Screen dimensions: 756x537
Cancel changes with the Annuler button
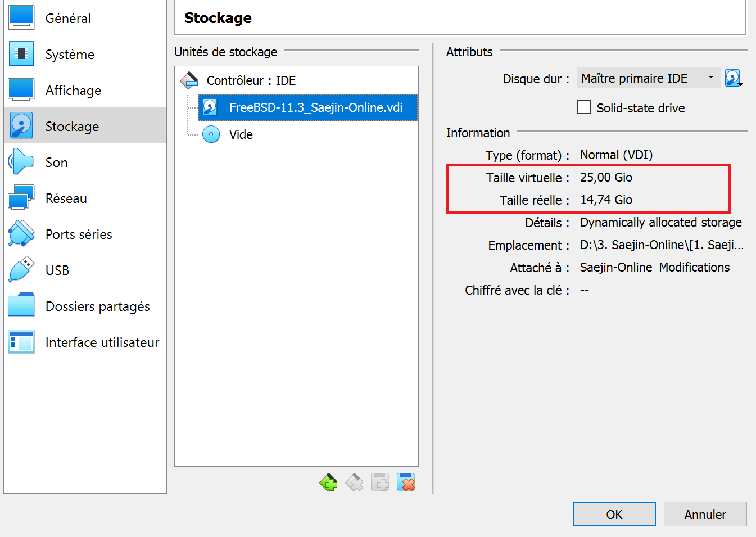click(705, 514)
